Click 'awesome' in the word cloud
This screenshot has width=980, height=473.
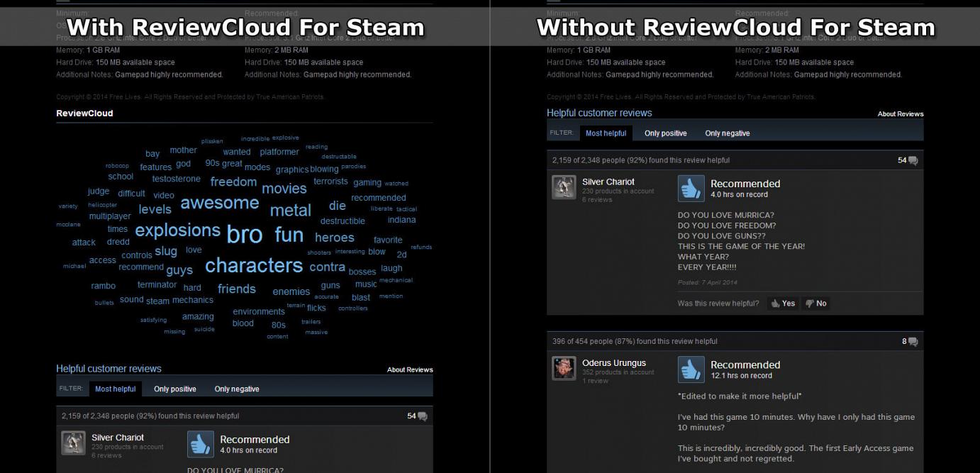click(x=220, y=203)
